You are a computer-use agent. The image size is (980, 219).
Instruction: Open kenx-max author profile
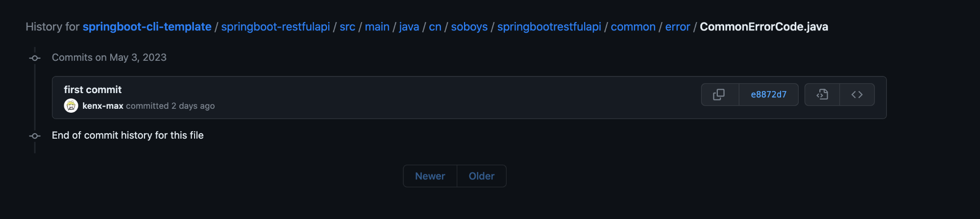tap(103, 106)
